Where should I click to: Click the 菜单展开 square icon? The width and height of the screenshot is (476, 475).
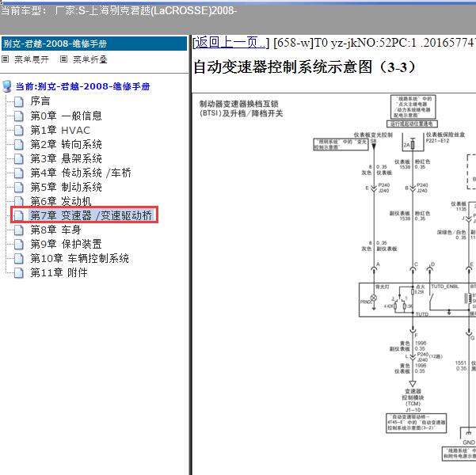[x=6, y=59]
